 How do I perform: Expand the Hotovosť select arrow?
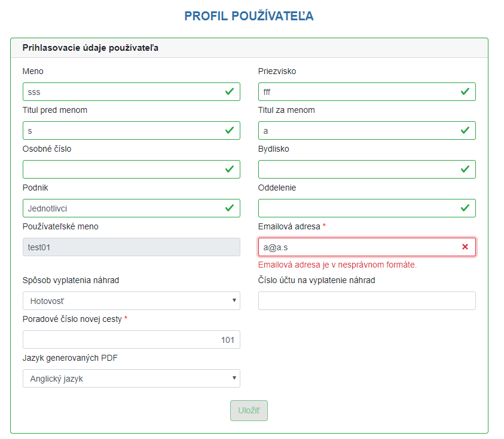click(234, 300)
